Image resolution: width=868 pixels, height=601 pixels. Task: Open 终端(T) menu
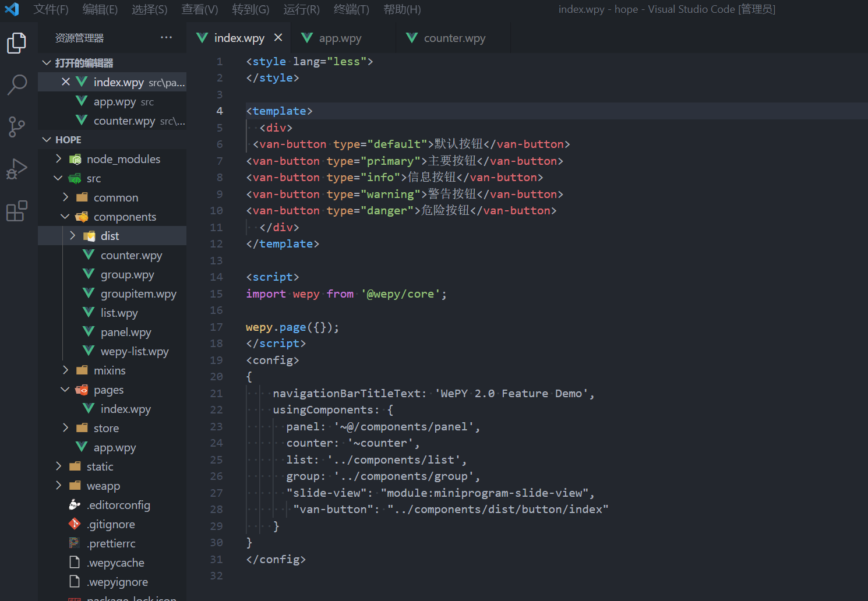[x=351, y=9]
